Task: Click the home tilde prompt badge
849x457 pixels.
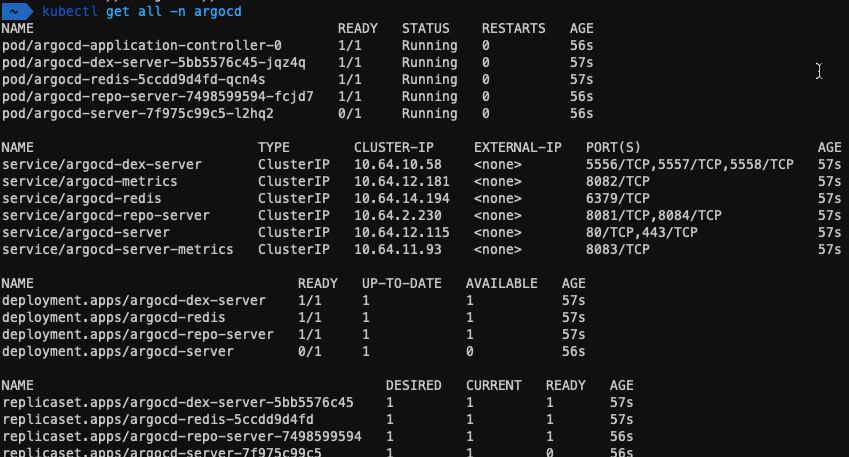Action: pos(16,11)
